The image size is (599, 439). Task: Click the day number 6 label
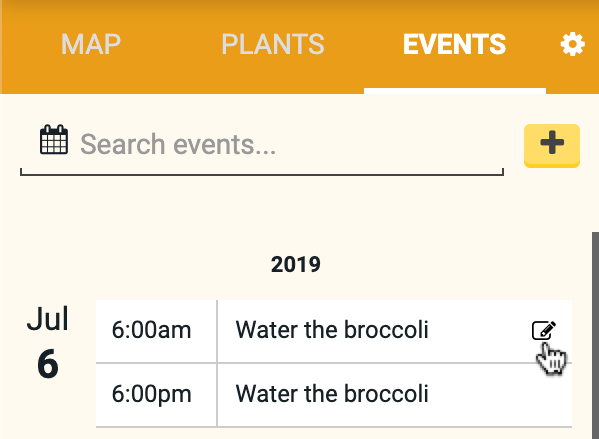(48, 364)
